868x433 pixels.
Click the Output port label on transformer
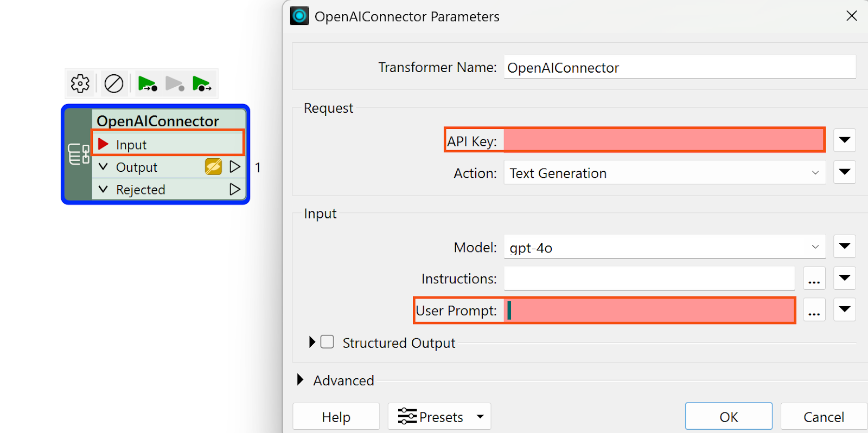click(x=137, y=167)
